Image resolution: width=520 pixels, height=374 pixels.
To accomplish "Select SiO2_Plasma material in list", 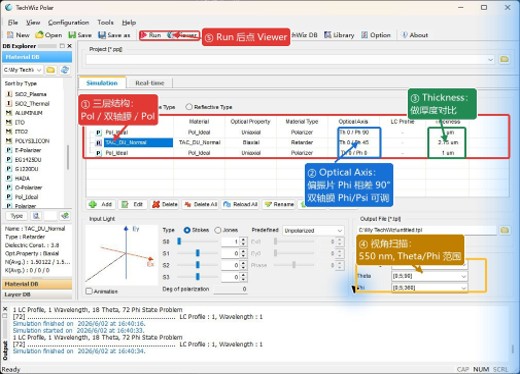I will pos(30,94).
